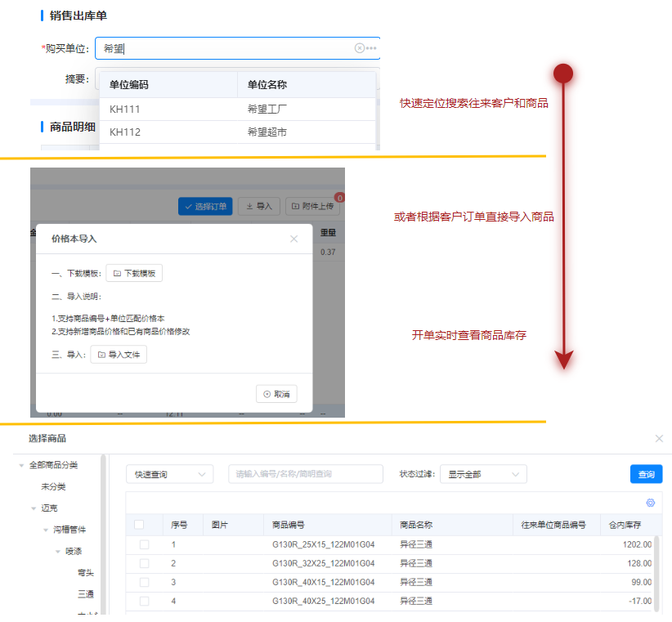Select 希望超市 KH112 from the list
Image resolution: width=672 pixels, height=622 pixels.
click(237, 132)
